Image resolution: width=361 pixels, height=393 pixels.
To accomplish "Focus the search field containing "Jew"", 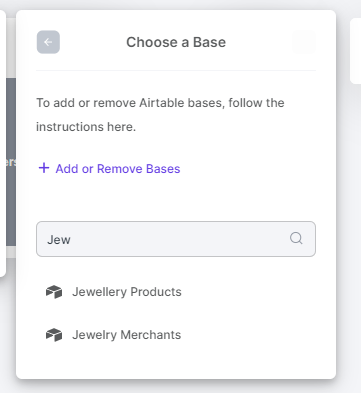I will pyautogui.click(x=176, y=239).
